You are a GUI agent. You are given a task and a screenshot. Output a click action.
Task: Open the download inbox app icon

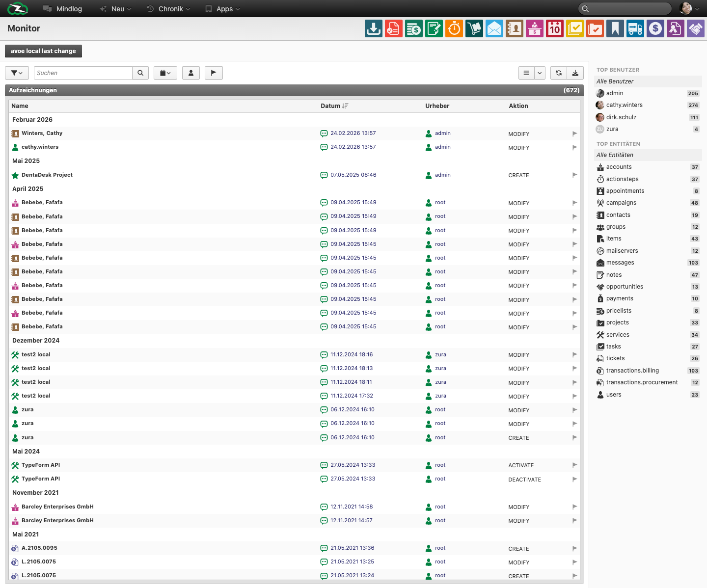point(374,28)
